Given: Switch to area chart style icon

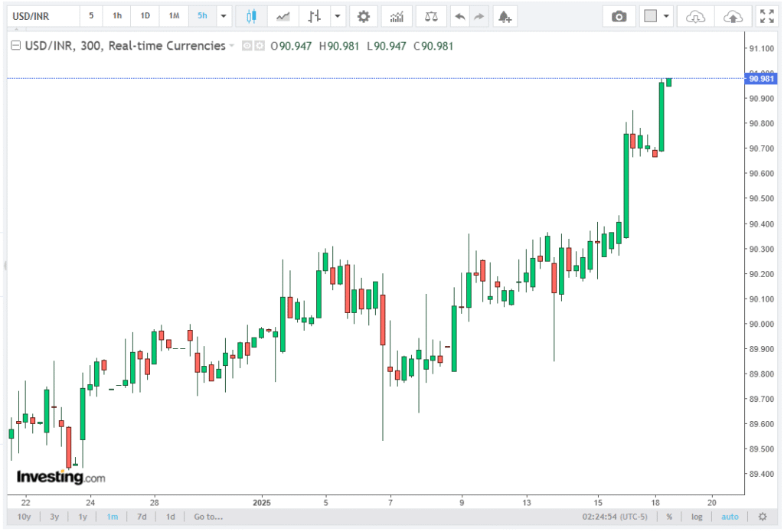Looking at the screenshot, I should (283, 16).
